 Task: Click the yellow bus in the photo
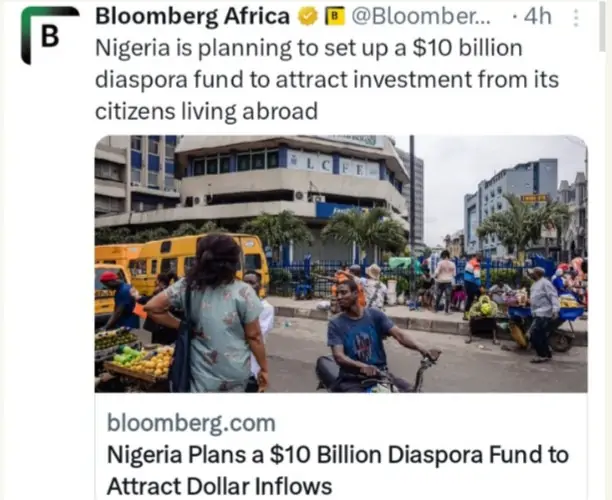coord(198,260)
